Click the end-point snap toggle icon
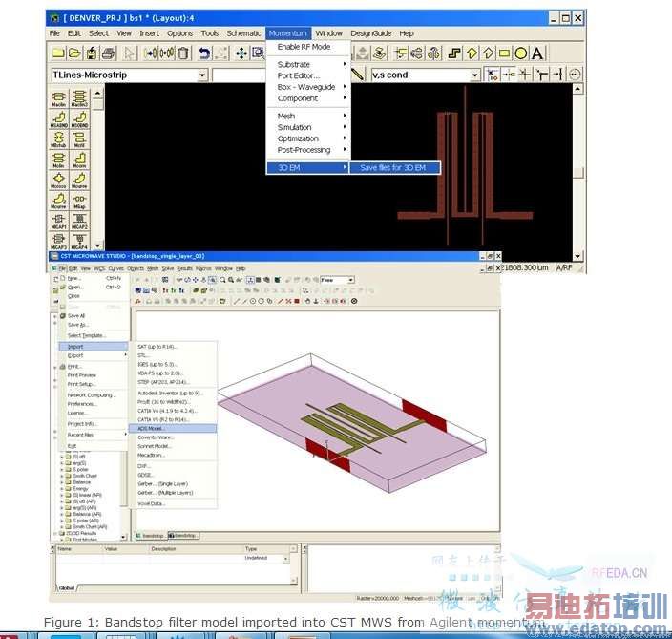The width and height of the screenshot is (672, 639). pos(558,75)
